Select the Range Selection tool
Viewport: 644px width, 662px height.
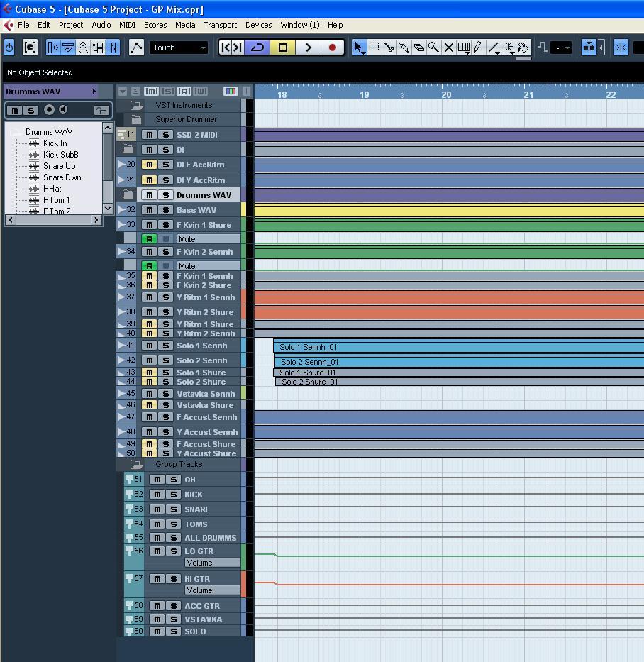[374, 48]
